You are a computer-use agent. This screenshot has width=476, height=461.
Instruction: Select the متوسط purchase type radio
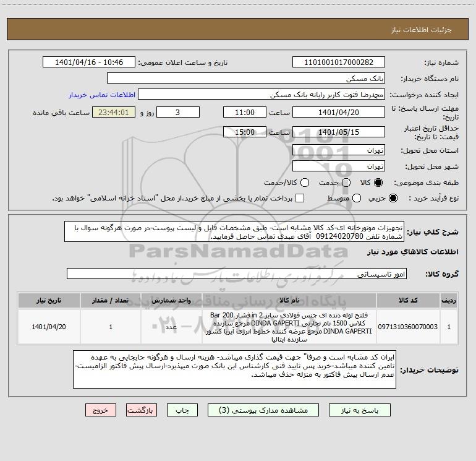[x=357, y=198]
